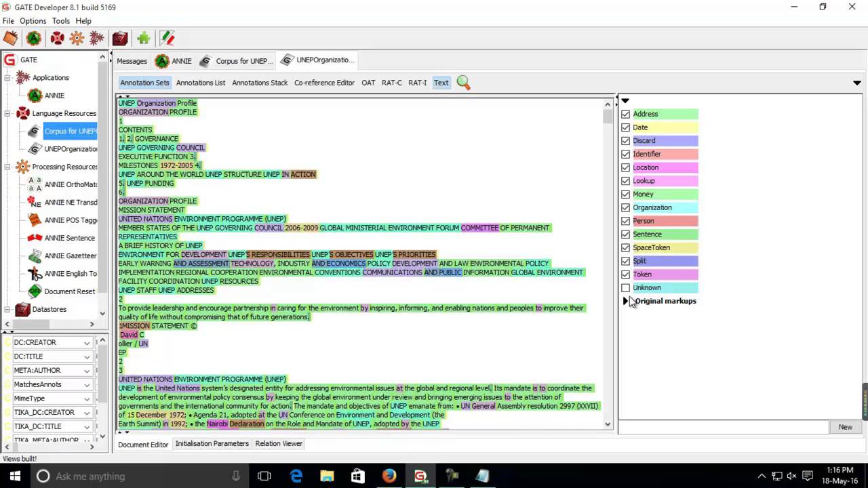Select ANNIE application in resource tree
This screenshot has height=488, width=868.
(54, 96)
